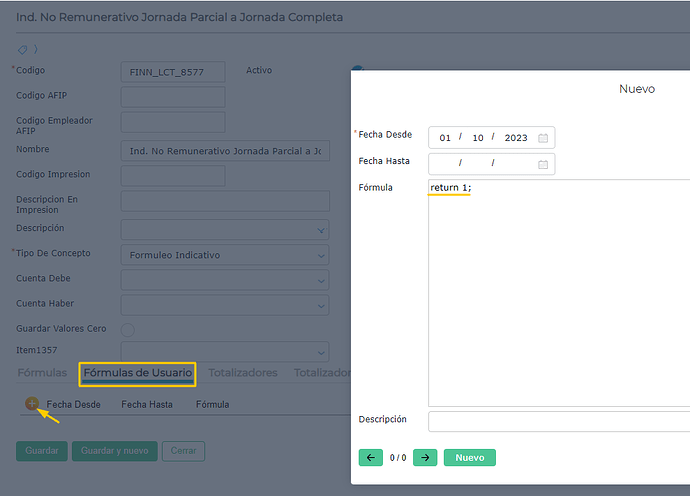Viewport: 690px width, 496px height.
Task: Click the Cerrar button
Action: coord(183,451)
